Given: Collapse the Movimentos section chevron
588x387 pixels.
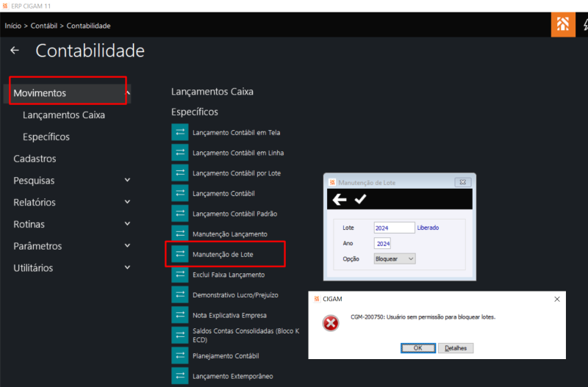Looking at the screenshot, I should click(x=128, y=93).
